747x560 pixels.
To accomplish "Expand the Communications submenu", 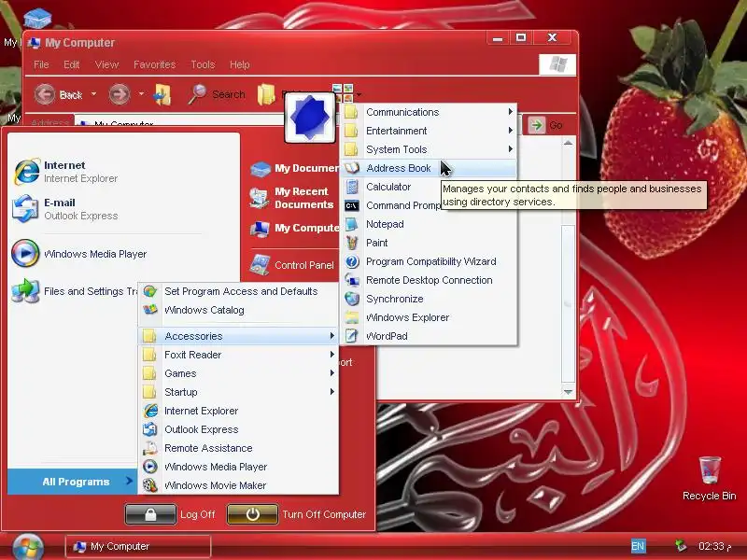I will (429, 112).
